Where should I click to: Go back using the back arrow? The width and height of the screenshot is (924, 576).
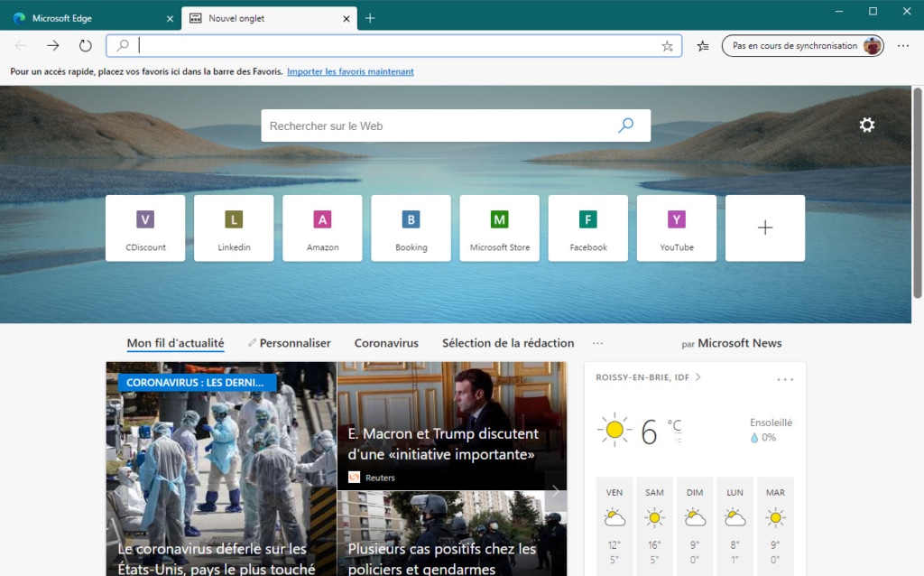click(21, 45)
